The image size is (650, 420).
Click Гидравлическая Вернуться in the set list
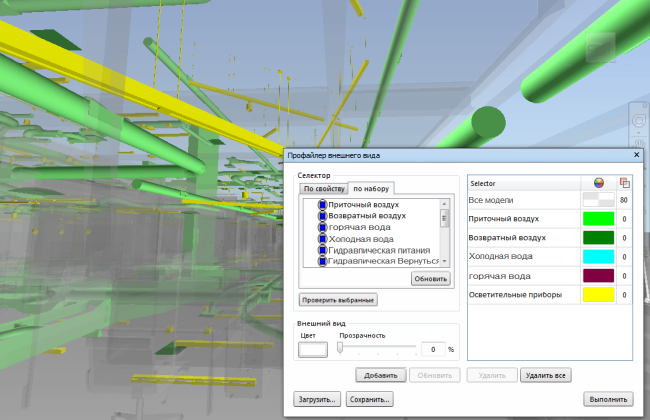[383, 262]
